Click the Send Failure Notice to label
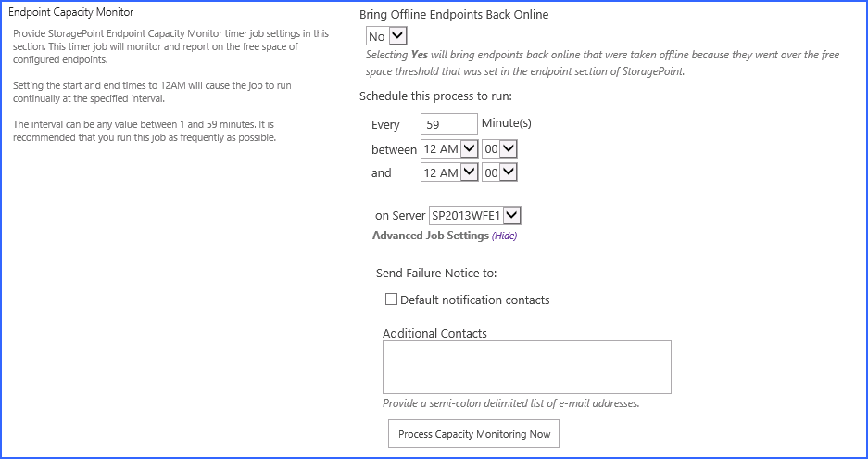Screen dimensions: 868x459 pyautogui.click(x=436, y=273)
